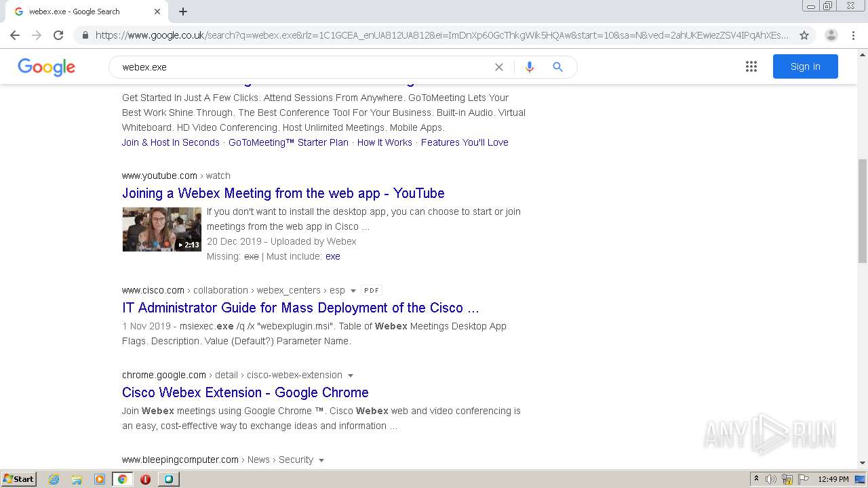
Task: Open the Join & Host In Seconds link
Action: coord(171,142)
